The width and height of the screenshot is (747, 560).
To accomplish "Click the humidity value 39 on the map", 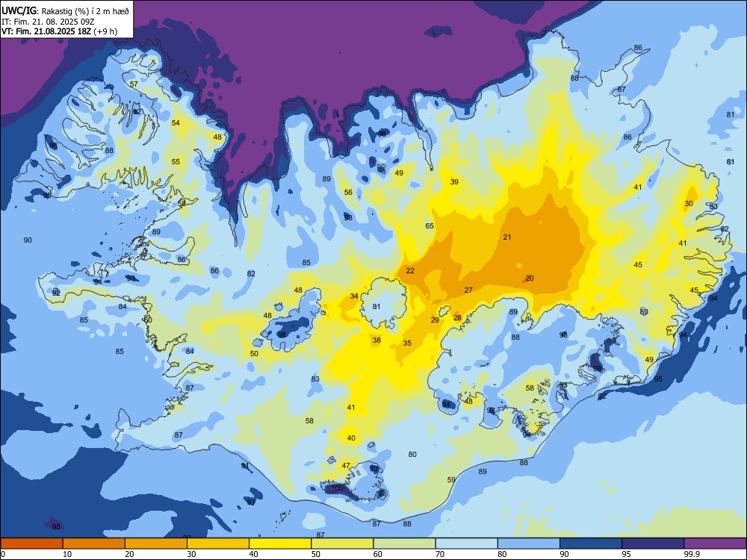I will (x=454, y=181).
